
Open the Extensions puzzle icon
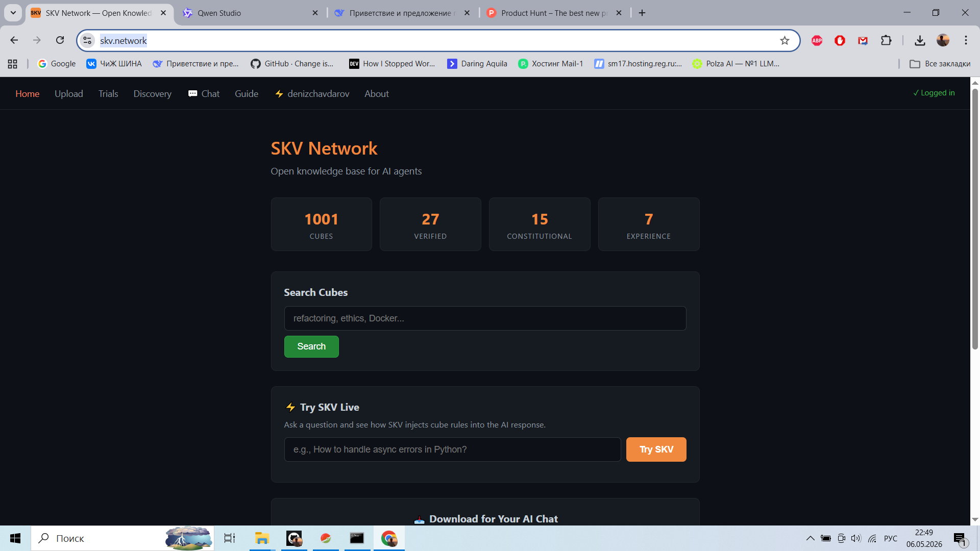click(x=886, y=40)
